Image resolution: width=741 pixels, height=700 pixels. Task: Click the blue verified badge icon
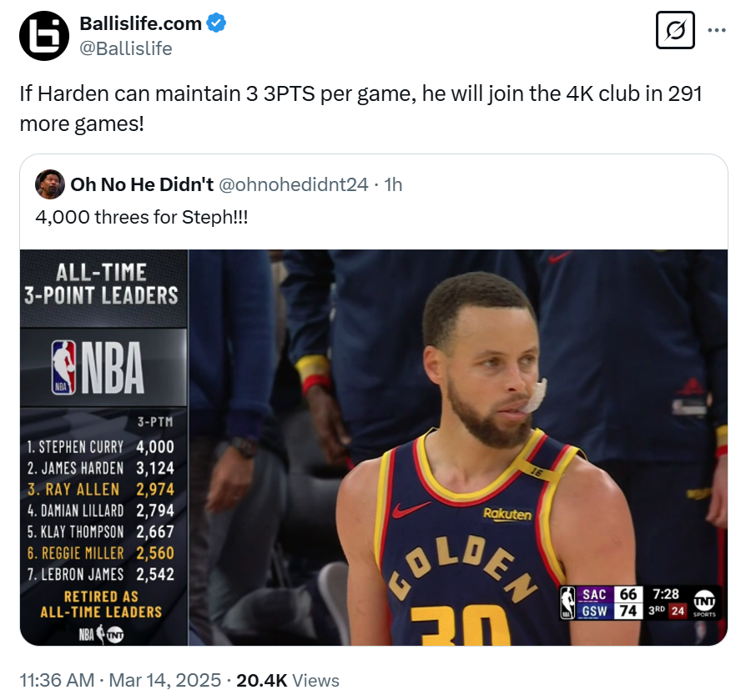[216, 23]
